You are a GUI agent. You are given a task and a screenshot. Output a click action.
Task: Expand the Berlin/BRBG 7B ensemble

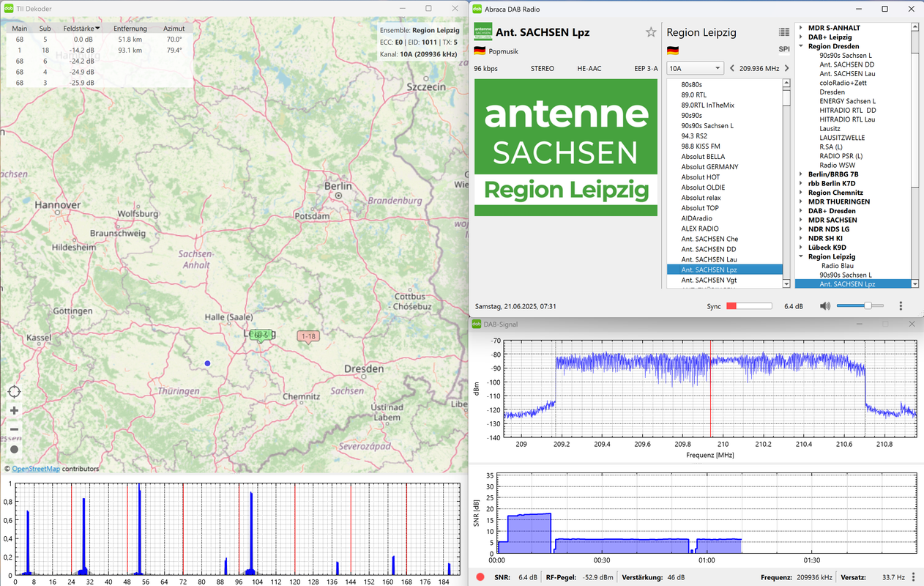(801, 174)
